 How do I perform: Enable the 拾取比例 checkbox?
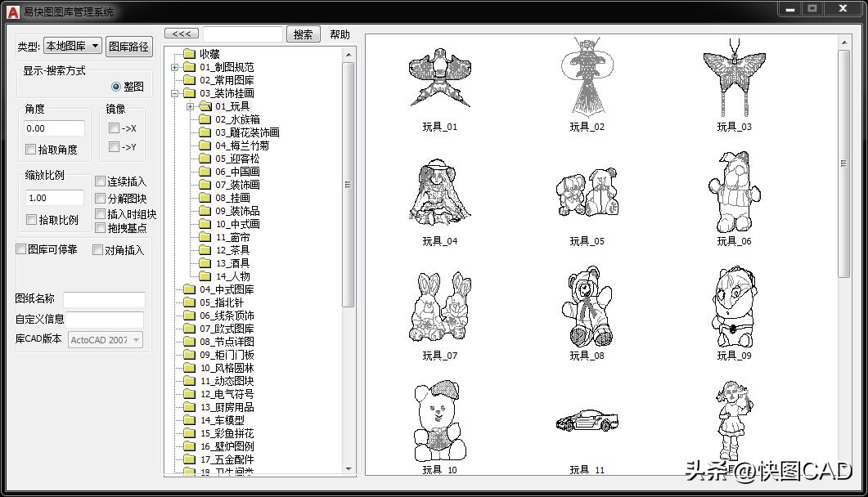click(32, 219)
